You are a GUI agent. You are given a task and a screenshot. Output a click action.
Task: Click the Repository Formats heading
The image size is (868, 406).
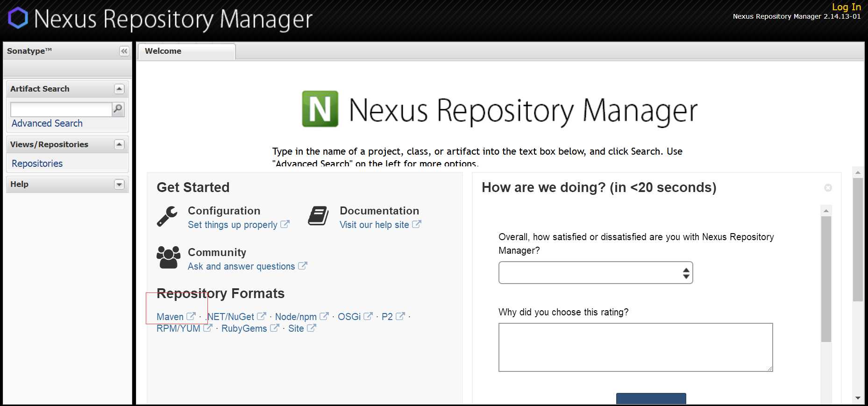pos(221,293)
